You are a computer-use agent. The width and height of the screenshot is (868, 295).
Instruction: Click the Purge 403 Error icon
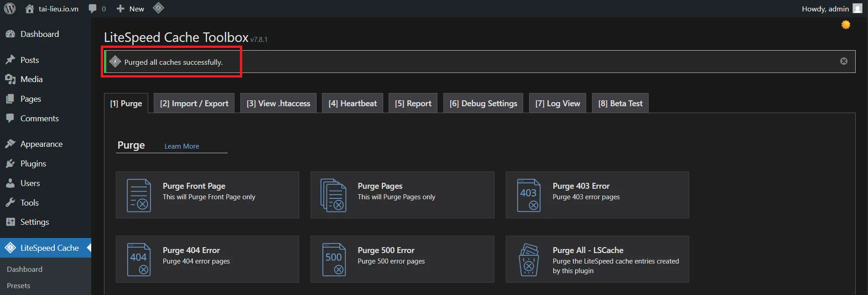[x=529, y=195]
